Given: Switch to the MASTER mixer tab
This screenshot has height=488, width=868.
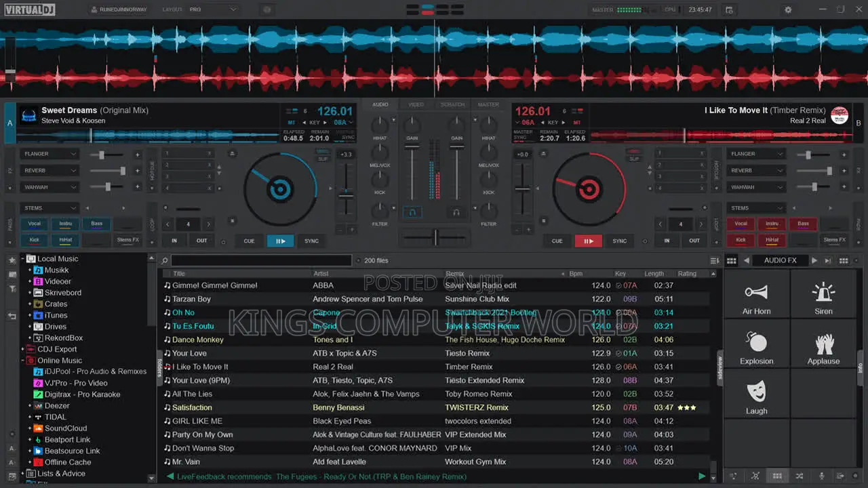Looking at the screenshot, I should pyautogui.click(x=488, y=104).
